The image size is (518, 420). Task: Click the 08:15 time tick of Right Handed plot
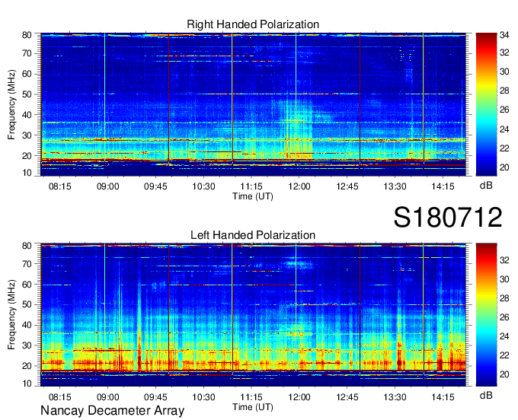[59, 186]
